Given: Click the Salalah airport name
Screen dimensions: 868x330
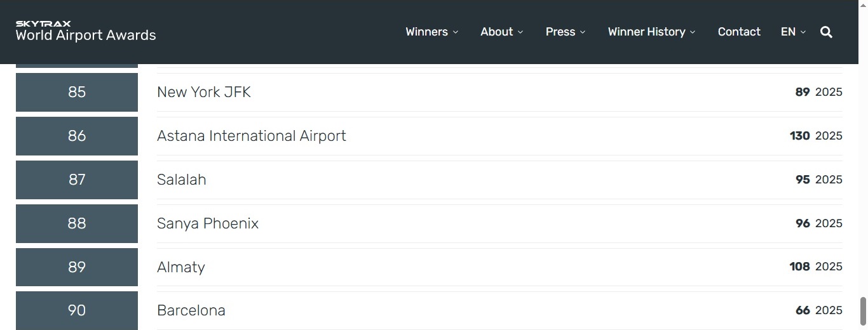Looking at the screenshot, I should pos(182,180).
